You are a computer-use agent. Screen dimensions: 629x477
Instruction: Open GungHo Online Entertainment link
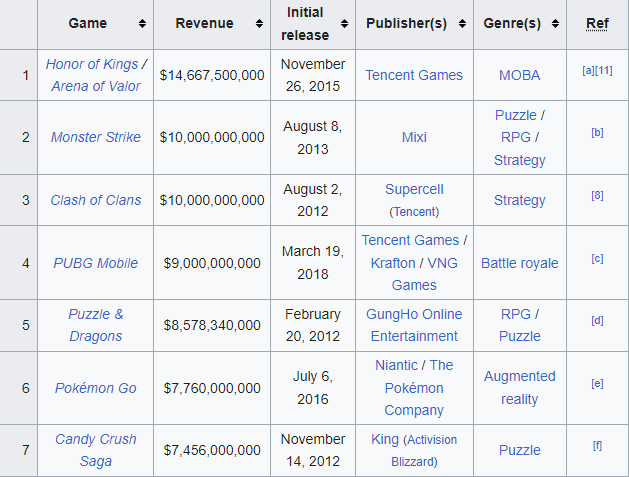(414, 325)
